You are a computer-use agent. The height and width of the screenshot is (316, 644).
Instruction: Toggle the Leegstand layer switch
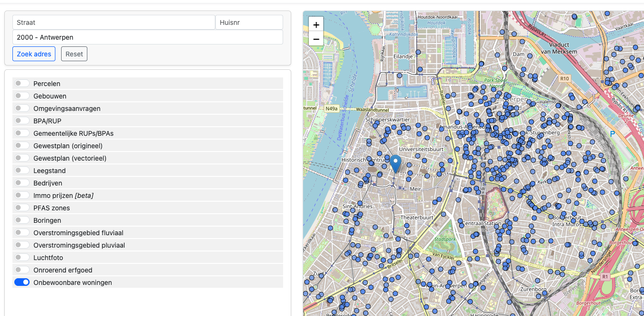(x=22, y=171)
